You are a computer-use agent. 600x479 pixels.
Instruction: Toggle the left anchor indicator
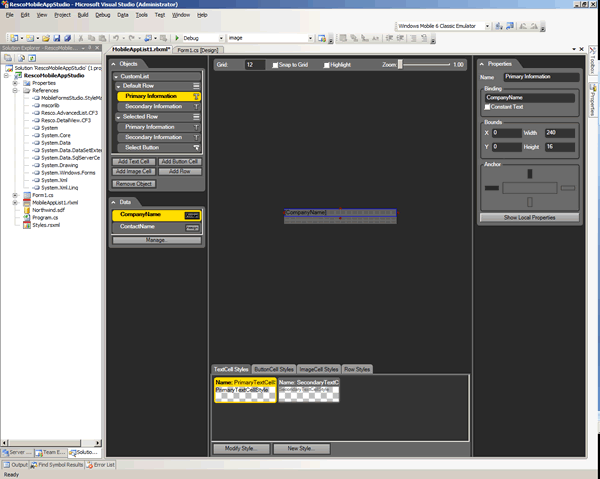(492, 188)
